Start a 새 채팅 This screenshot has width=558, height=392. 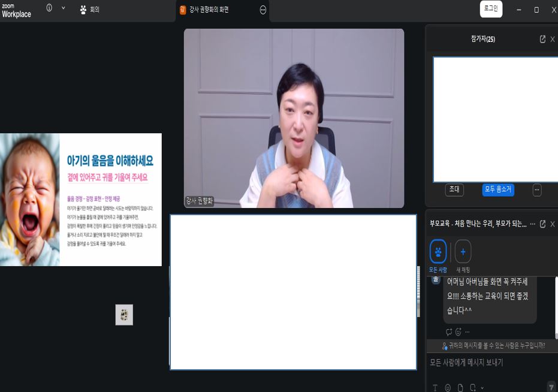point(463,252)
